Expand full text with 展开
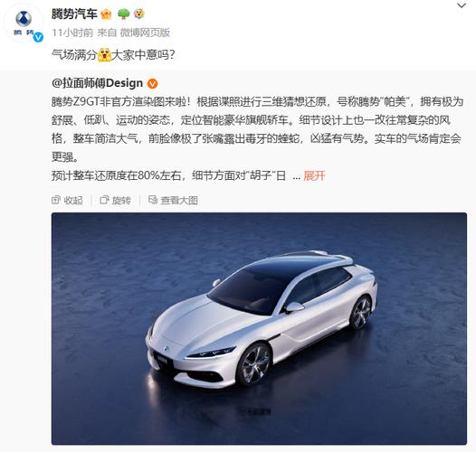 click(x=314, y=175)
